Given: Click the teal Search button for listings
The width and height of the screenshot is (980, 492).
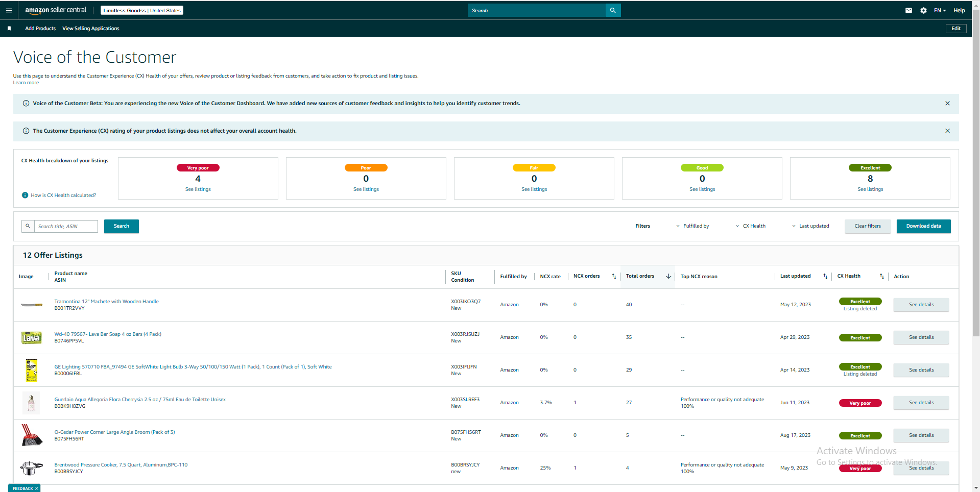Looking at the screenshot, I should point(122,226).
